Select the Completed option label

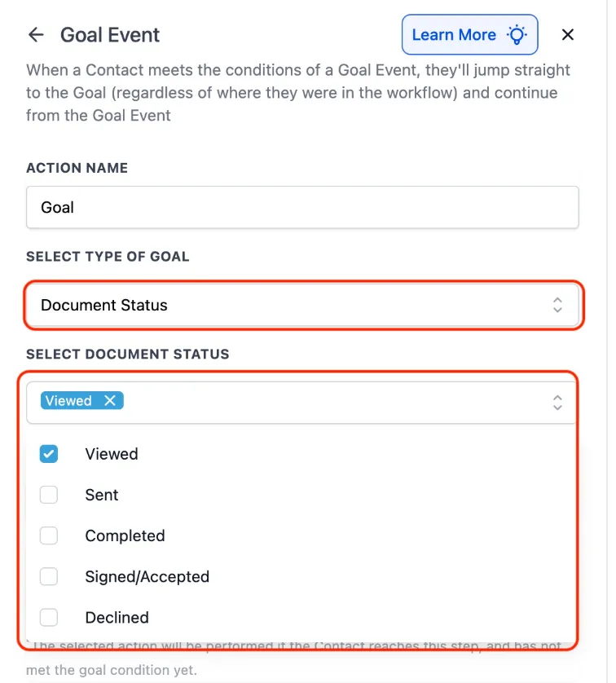pyautogui.click(x=125, y=535)
